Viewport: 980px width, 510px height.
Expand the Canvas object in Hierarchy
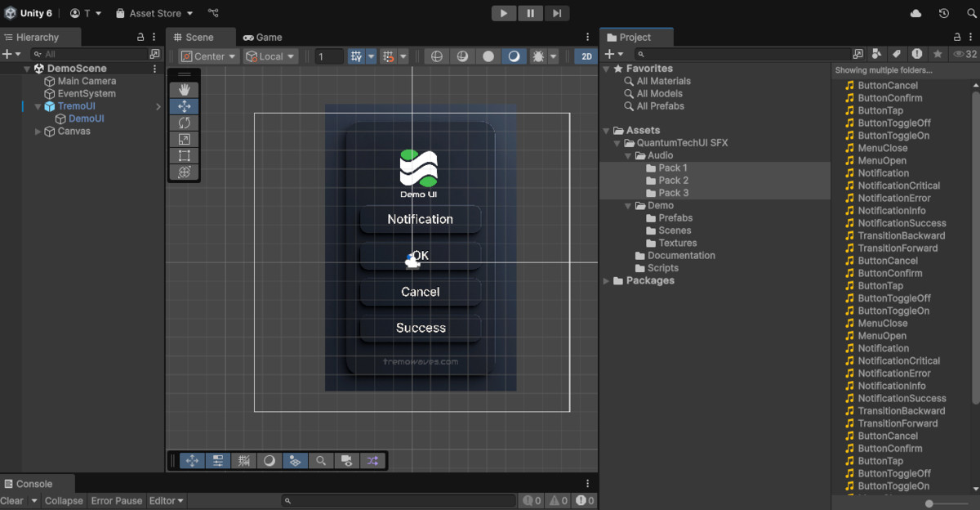click(x=38, y=131)
